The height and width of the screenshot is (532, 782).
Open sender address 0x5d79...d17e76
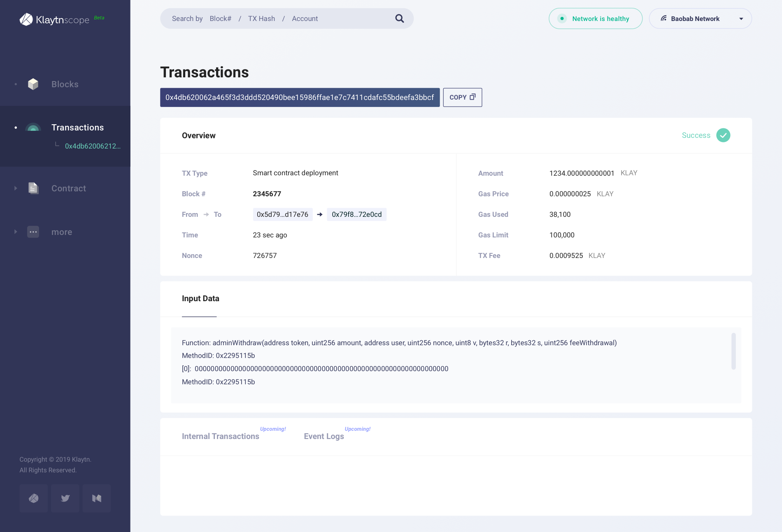click(282, 214)
